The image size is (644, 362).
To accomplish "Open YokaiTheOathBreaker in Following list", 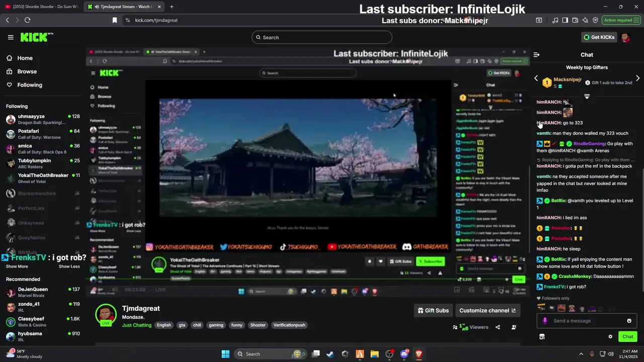I will click(43, 178).
